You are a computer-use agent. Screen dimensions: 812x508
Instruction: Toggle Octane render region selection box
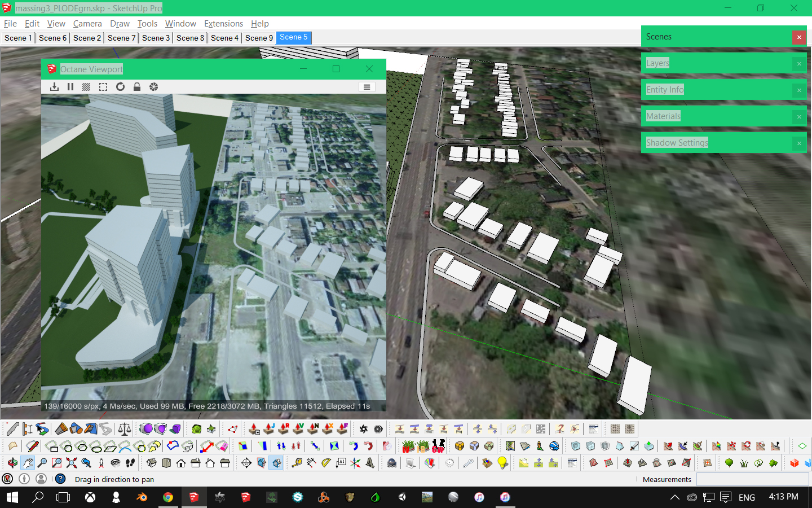tap(103, 87)
